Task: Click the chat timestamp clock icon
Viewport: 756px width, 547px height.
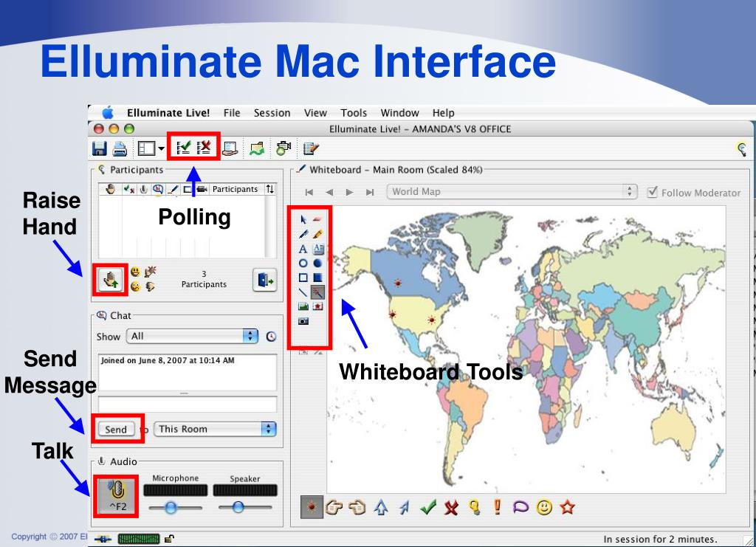Action: pyautogui.click(x=271, y=337)
